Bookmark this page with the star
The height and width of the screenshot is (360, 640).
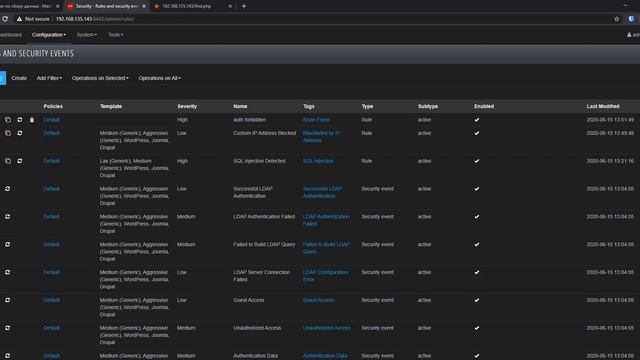click(616, 19)
